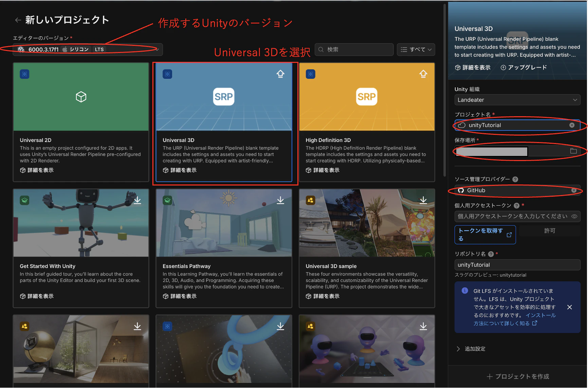Viewport: 588px width, 388px height.
Task: Download the Essentials Pathway template
Action: (x=280, y=200)
